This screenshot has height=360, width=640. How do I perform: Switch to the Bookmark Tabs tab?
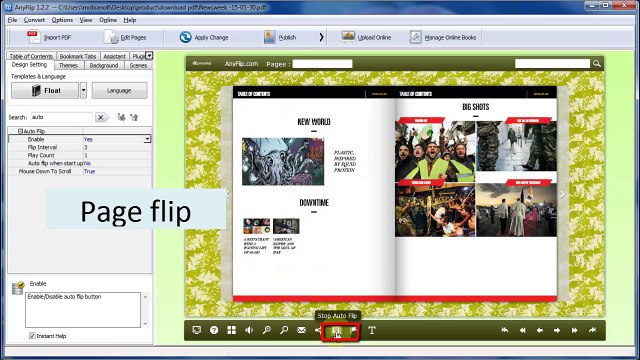click(x=78, y=56)
